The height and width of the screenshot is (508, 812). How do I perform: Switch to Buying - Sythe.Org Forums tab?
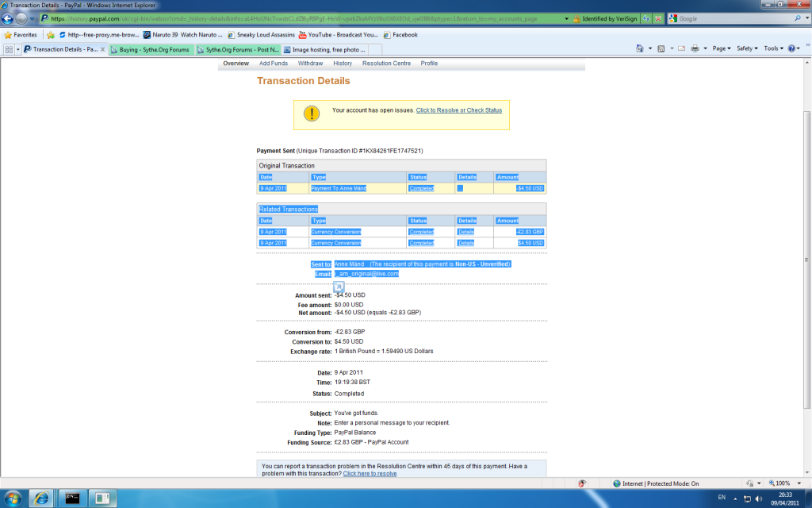151,50
